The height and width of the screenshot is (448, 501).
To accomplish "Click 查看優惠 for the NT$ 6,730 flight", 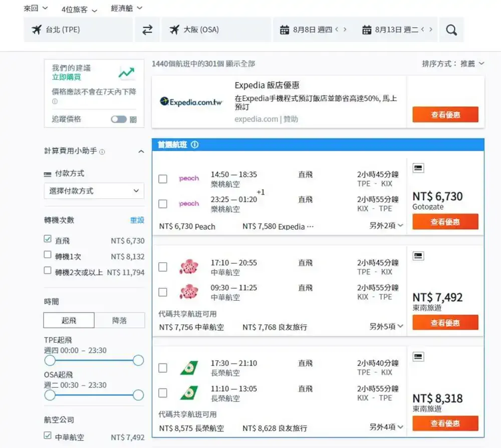I will click(x=445, y=222).
